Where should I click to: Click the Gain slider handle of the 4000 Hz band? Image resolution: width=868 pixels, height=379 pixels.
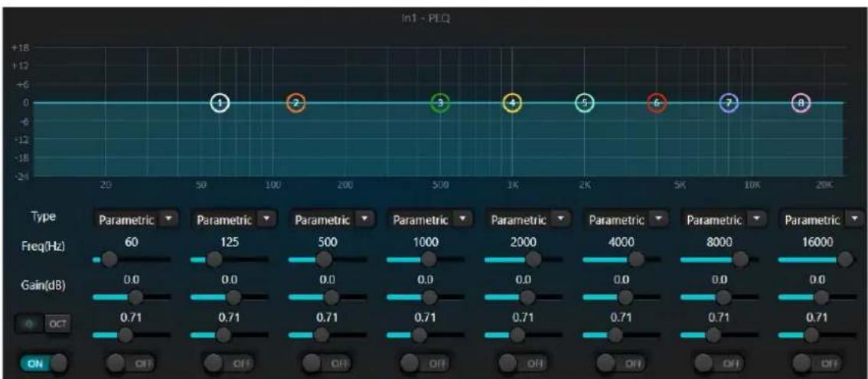pos(625,297)
